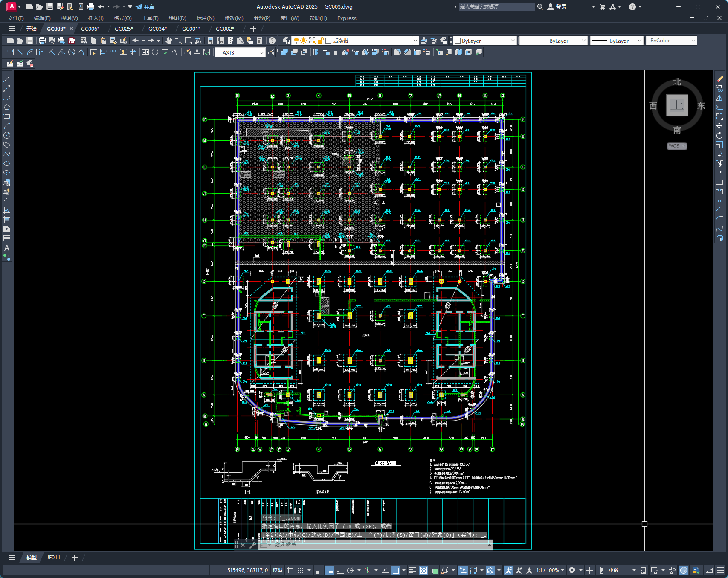This screenshot has height=578, width=728.
Task: Choose the Hatch tool in draw toolbar
Action: [x=7, y=210]
